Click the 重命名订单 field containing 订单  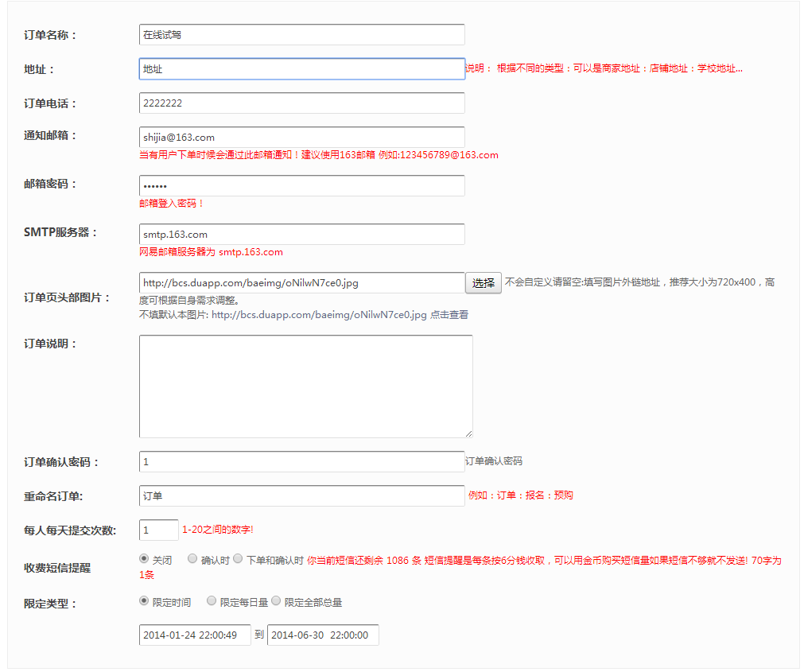[x=301, y=496]
